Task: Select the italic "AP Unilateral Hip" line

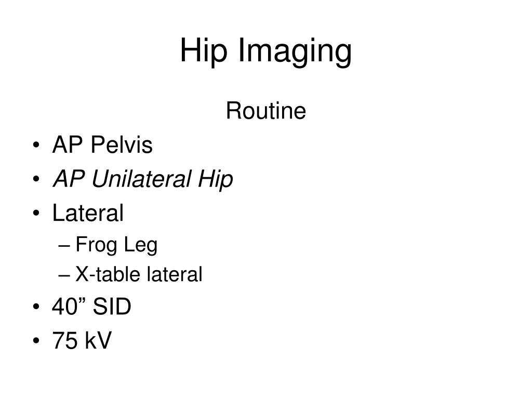Action: click(142, 180)
